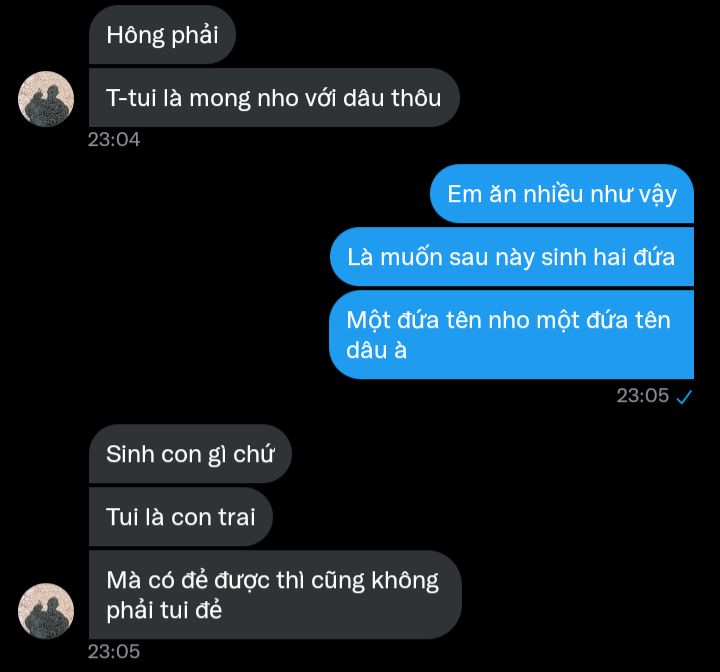Select the "Hông phải" message bubble

click(x=162, y=35)
